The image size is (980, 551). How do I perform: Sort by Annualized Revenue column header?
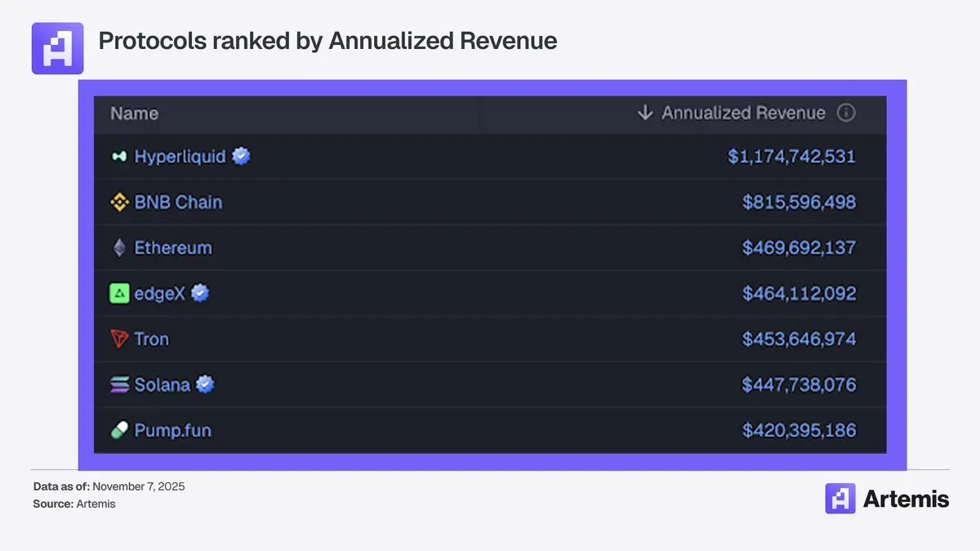tap(743, 113)
